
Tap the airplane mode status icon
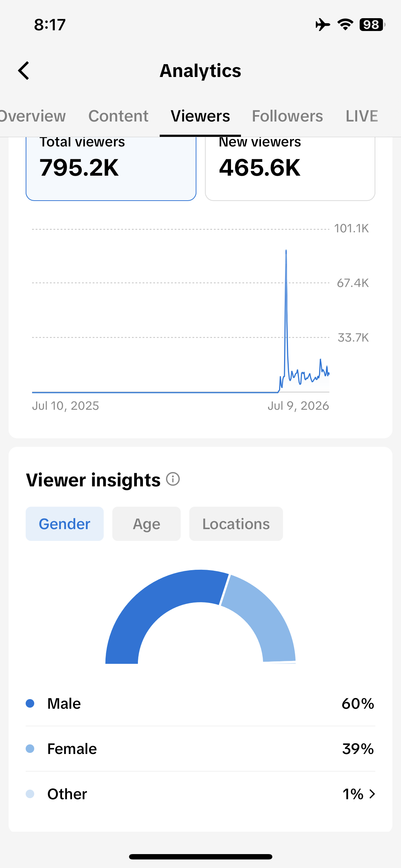point(323,25)
